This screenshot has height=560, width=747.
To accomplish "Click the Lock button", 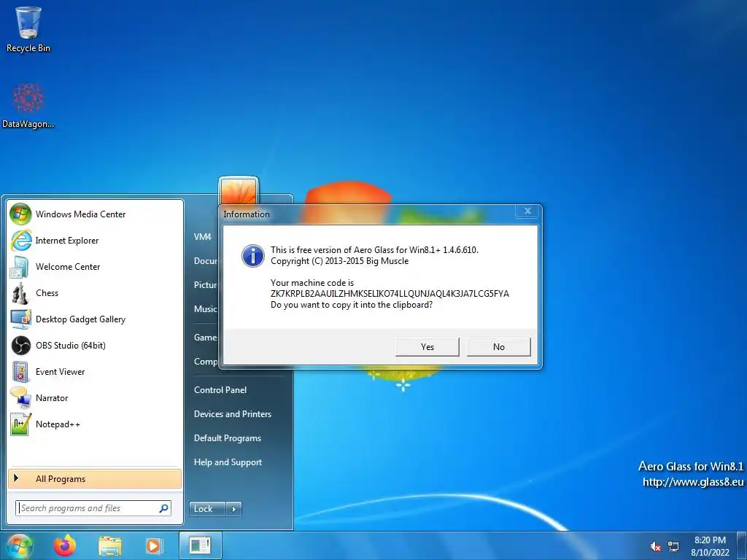I will [x=208, y=508].
